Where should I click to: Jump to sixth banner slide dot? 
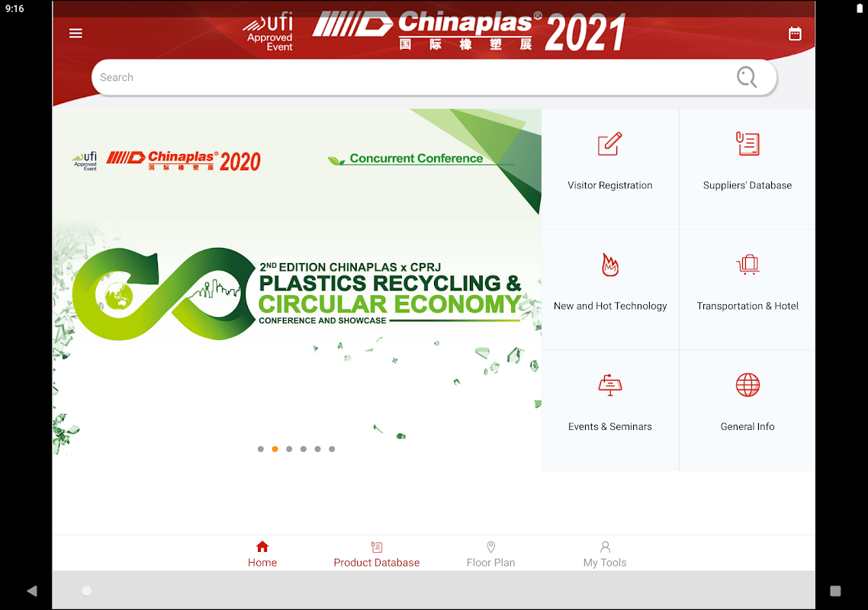pos(332,449)
